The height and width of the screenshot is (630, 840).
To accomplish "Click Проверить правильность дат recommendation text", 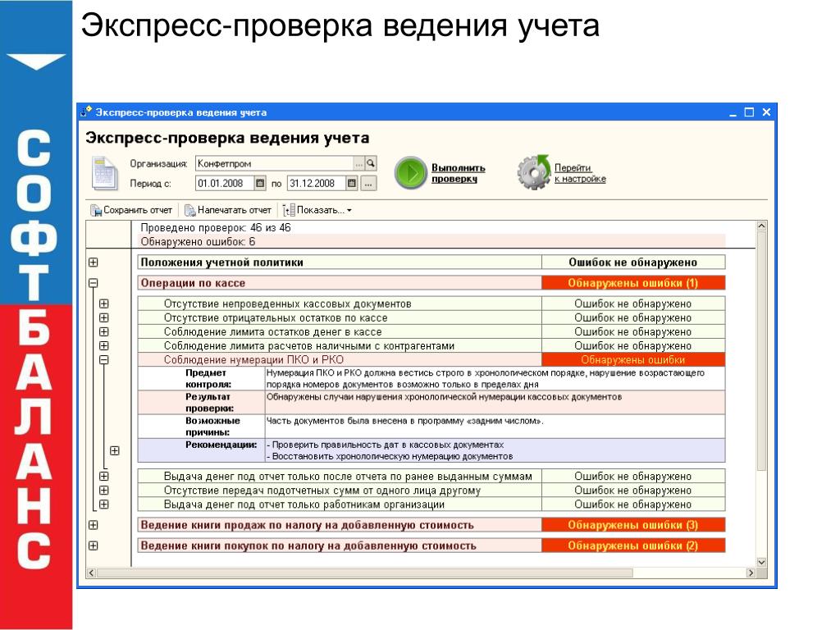I will click(x=386, y=445).
